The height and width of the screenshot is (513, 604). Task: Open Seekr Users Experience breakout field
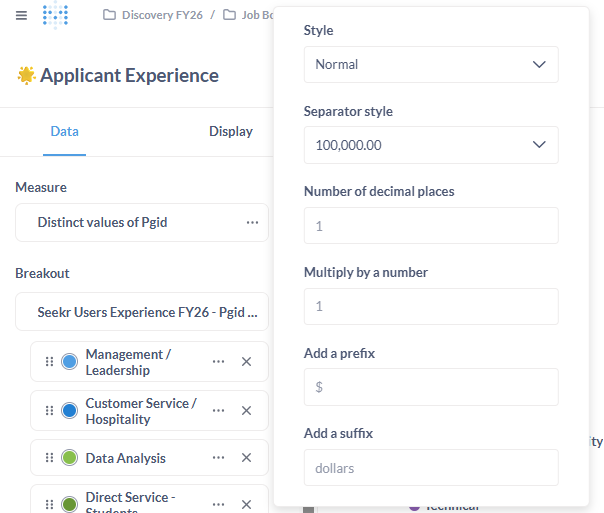coord(142,312)
